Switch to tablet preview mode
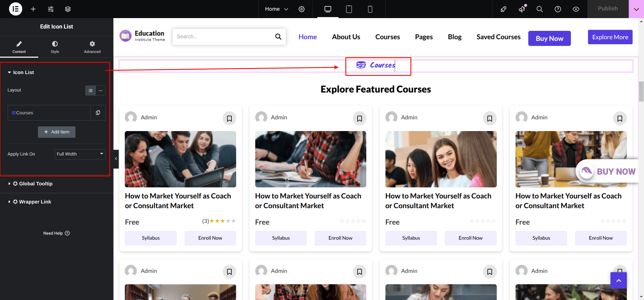This screenshot has width=644, height=300. (x=349, y=9)
